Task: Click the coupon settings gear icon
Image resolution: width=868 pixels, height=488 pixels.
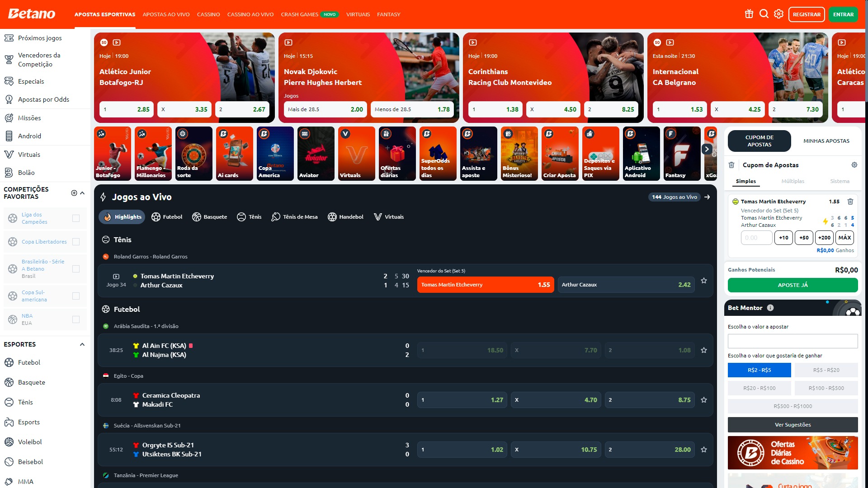Action: pyautogui.click(x=854, y=165)
